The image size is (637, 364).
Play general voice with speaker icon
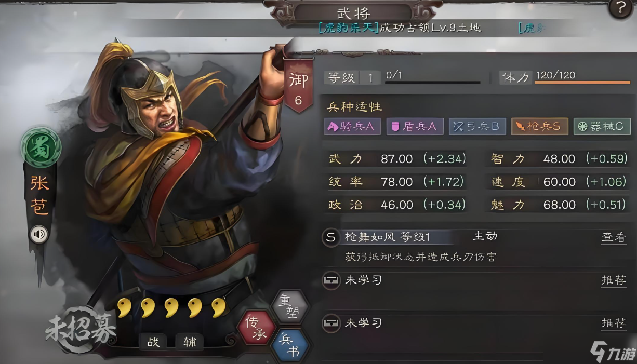point(39,235)
